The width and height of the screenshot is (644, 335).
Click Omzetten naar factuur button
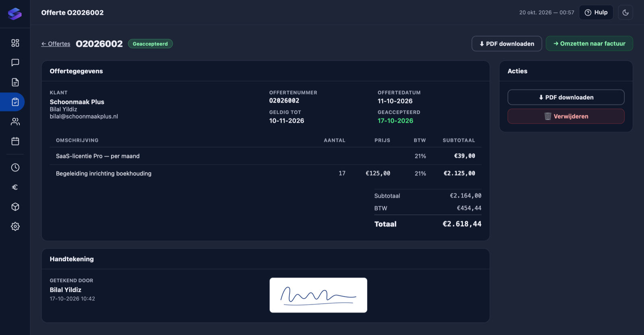click(x=589, y=43)
